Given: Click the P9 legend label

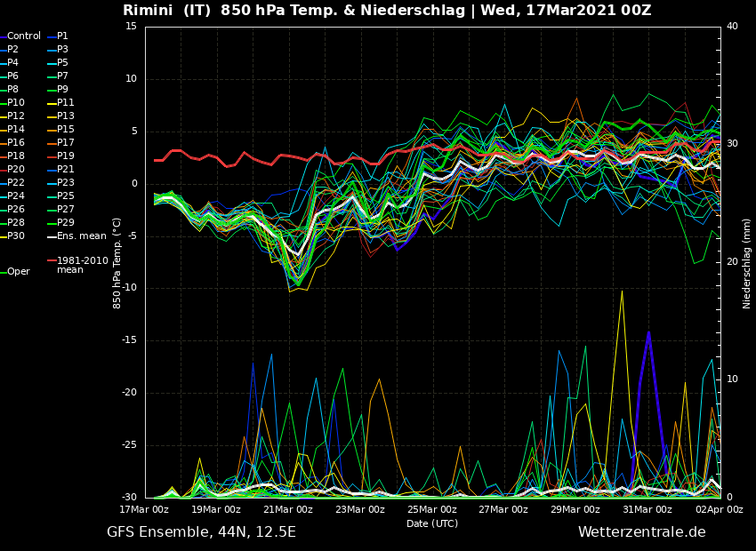Looking at the screenshot, I should tap(62, 89).
